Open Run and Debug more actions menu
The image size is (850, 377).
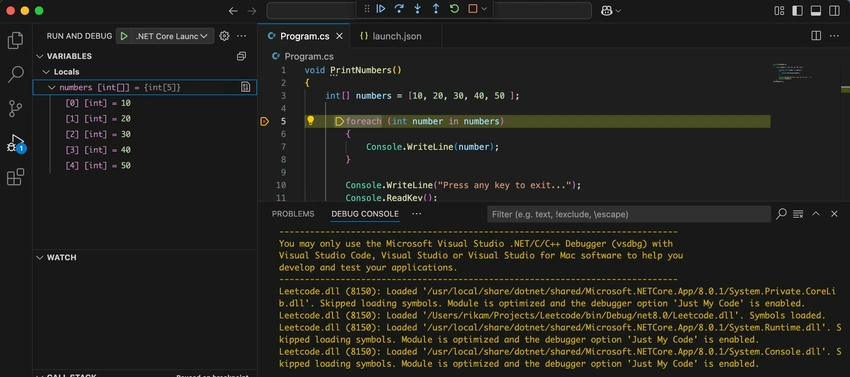[x=242, y=36]
